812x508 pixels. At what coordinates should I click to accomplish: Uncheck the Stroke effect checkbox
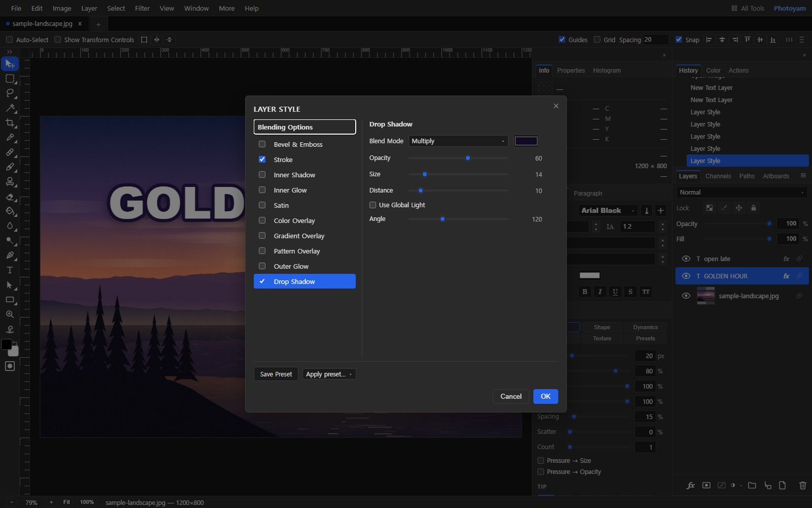pos(262,160)
